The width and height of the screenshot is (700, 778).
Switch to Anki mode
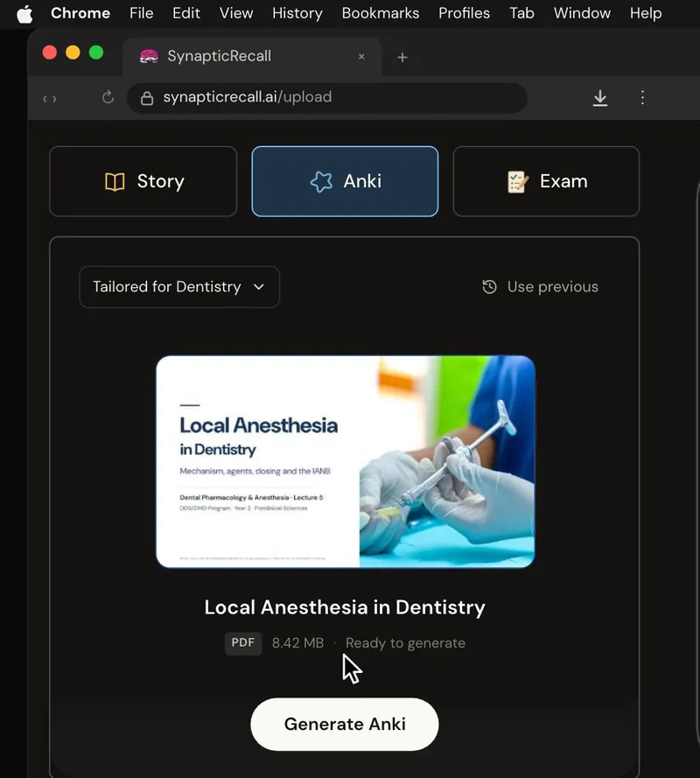345,182
